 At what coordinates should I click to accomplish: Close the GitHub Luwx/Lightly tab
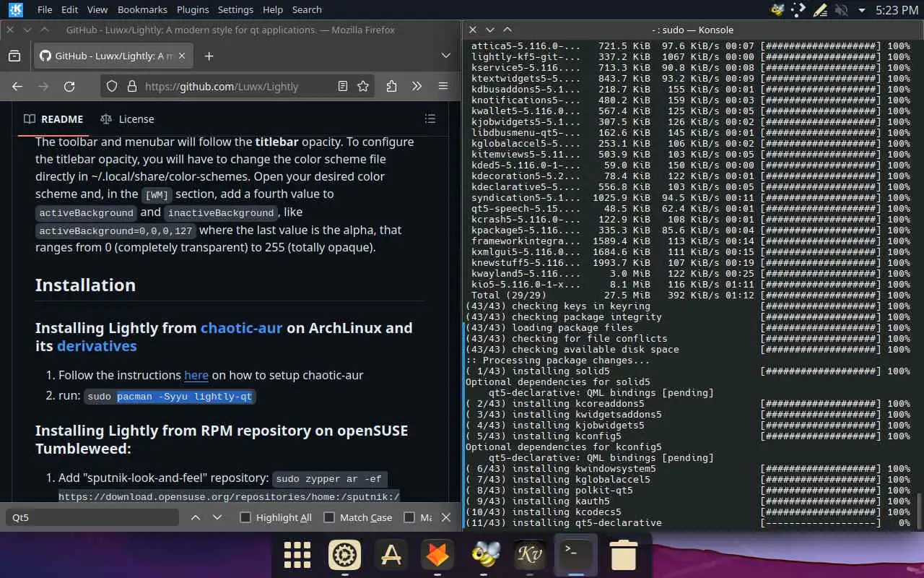[x=180, y=56]
